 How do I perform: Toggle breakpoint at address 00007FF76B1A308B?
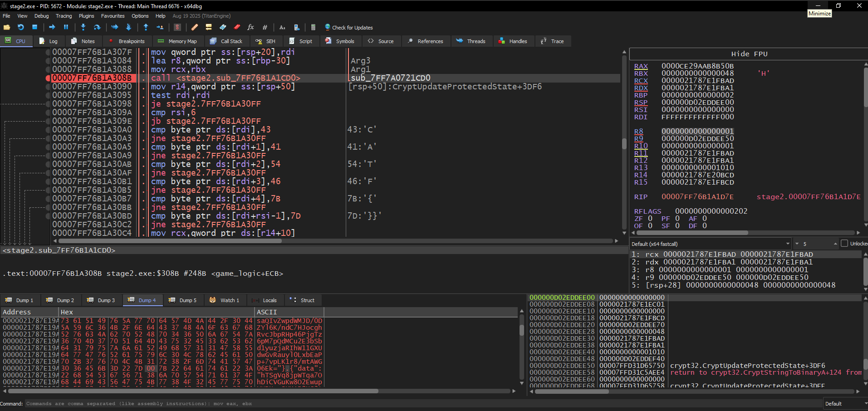[x=48, y=78]
